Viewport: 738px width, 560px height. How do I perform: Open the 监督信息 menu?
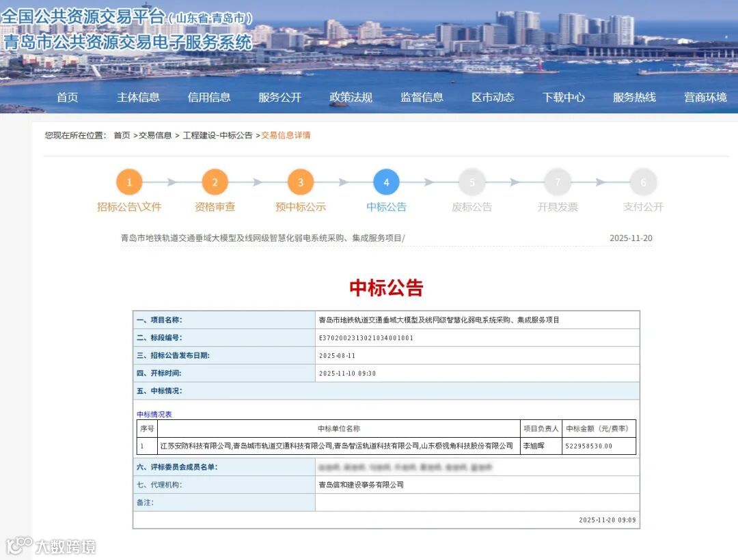[421, 97]
